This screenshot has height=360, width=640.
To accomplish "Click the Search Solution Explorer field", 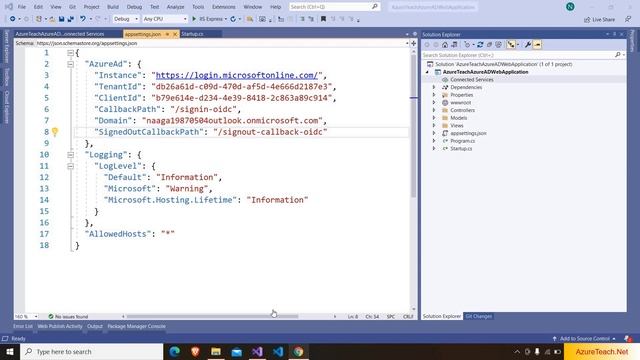I will click(523, 55).
